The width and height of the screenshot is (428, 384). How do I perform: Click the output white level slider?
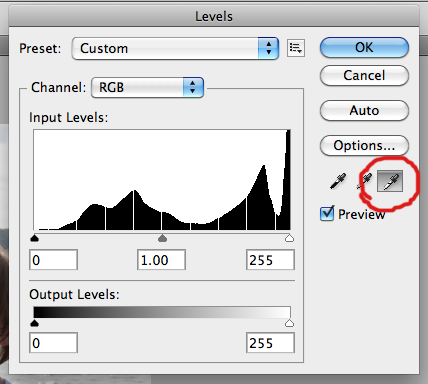point(289,323)
